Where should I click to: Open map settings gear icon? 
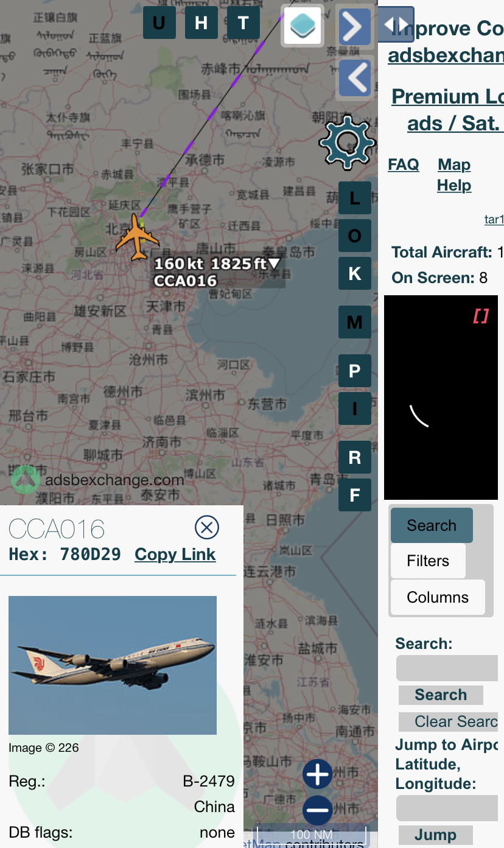point(348,142)
